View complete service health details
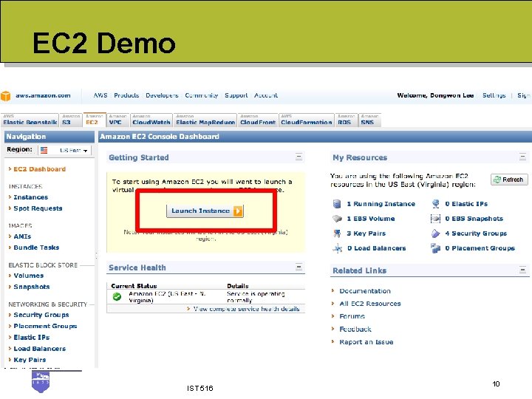This screenshot has width=532, height=399. click(x=246, y=309)
